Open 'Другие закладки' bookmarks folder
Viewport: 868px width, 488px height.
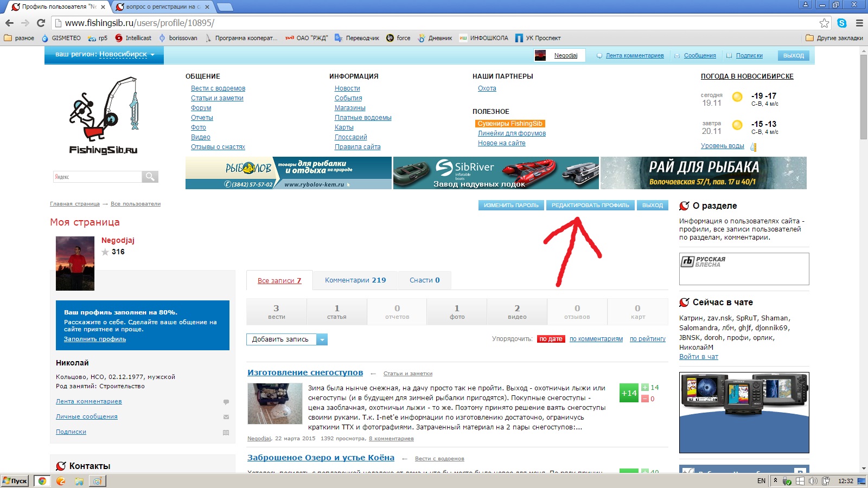click(834, 38)
